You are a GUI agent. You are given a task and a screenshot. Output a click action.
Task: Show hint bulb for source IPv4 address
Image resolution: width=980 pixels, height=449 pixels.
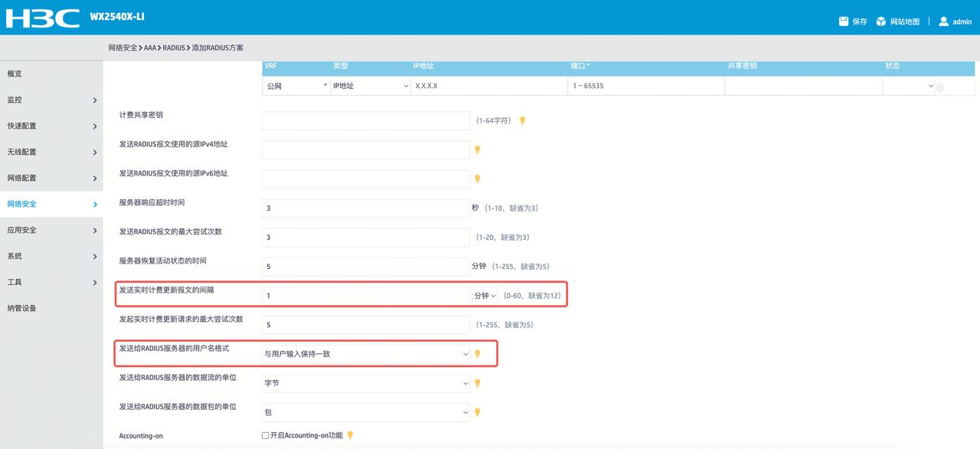[x=478, y=150]
